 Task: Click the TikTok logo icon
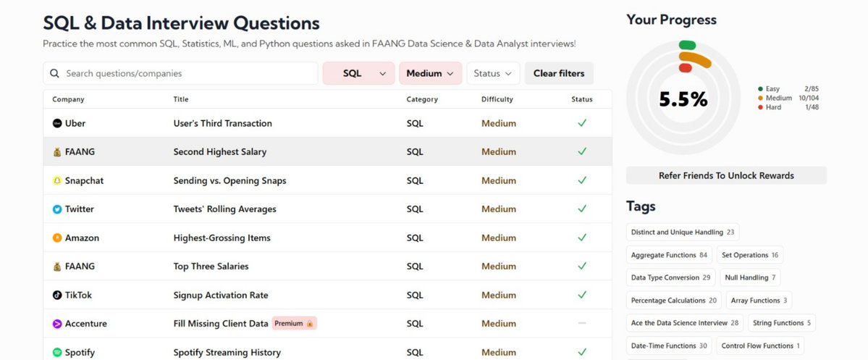57,296
